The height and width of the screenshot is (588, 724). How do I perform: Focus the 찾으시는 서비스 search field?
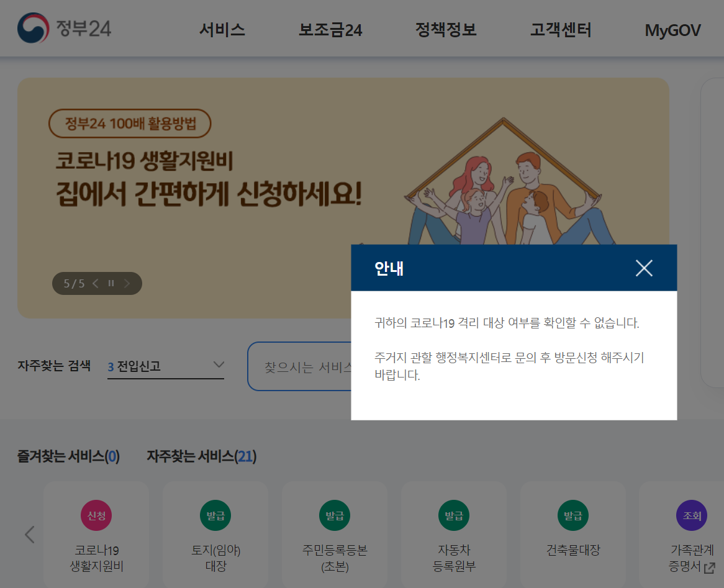coord(300,367)
